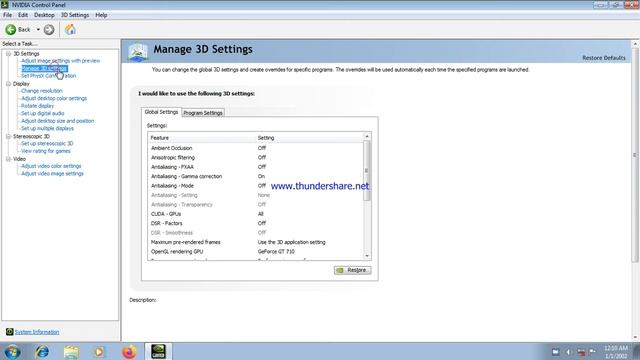Viewport: 640px width, 360px height.
Task: Click Restore Defaults in the header
Action: pos(604,58)
